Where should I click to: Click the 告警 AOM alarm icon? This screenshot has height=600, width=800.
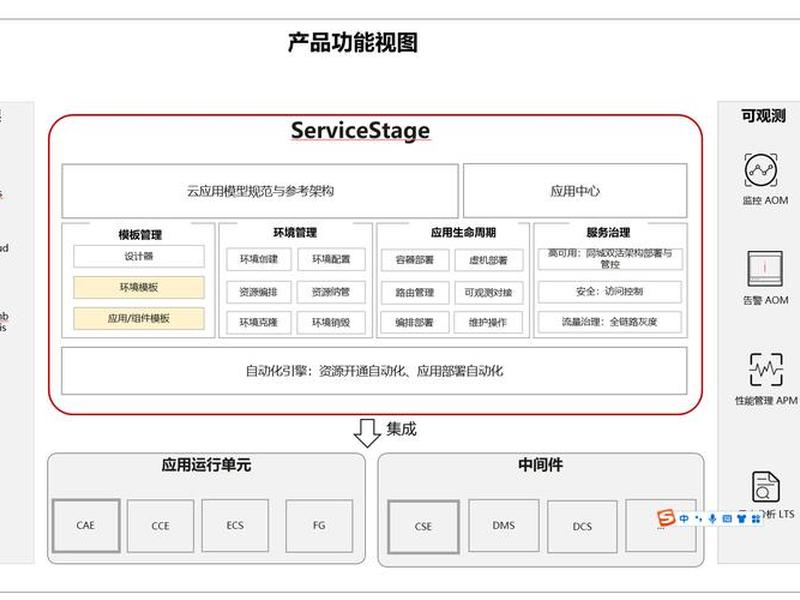point(764,268)
